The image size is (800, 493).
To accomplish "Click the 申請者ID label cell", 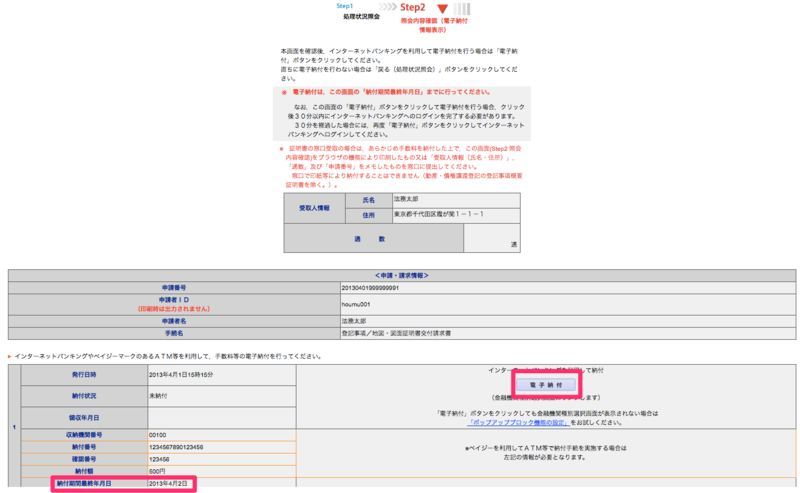I will coord(174,304).
